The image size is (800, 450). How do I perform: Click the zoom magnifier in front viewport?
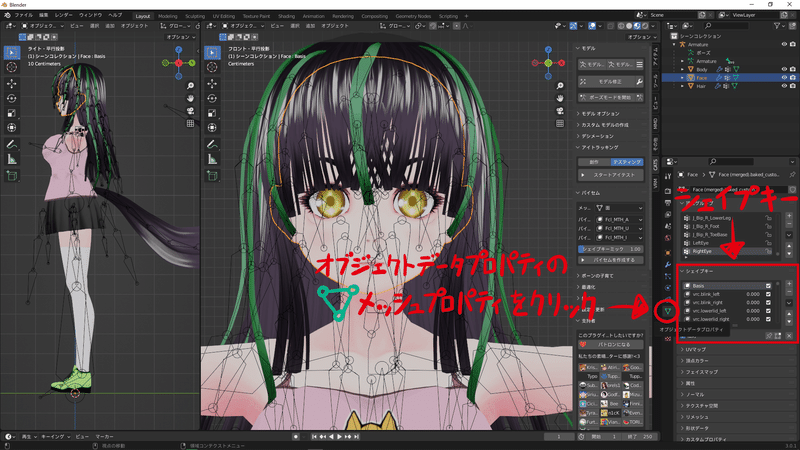point(560,86)
